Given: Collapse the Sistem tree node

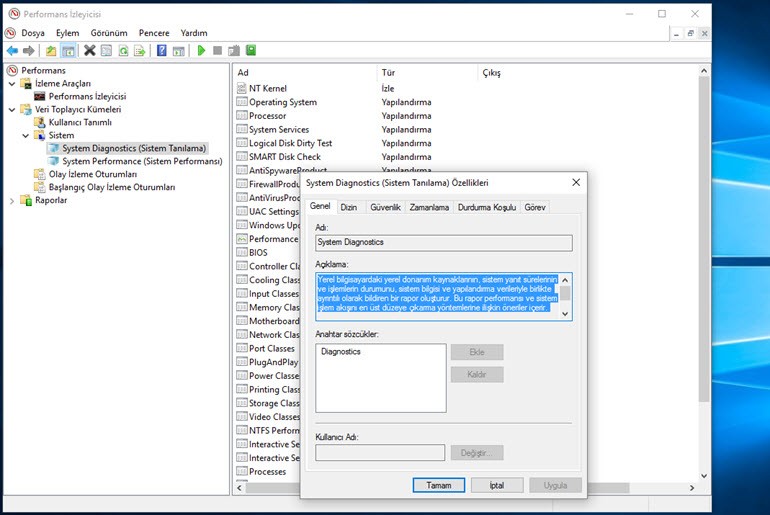Looking at the screenshot, I should 26,135.
